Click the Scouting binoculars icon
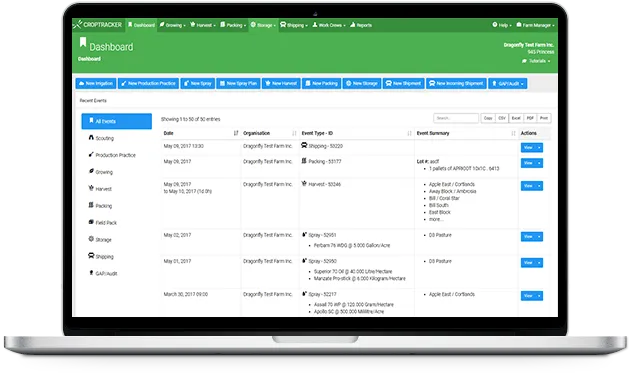 91,138
